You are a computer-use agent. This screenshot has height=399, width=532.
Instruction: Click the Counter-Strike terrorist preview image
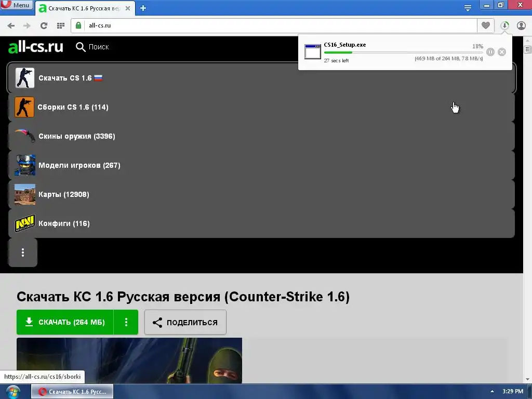[129, 361]
